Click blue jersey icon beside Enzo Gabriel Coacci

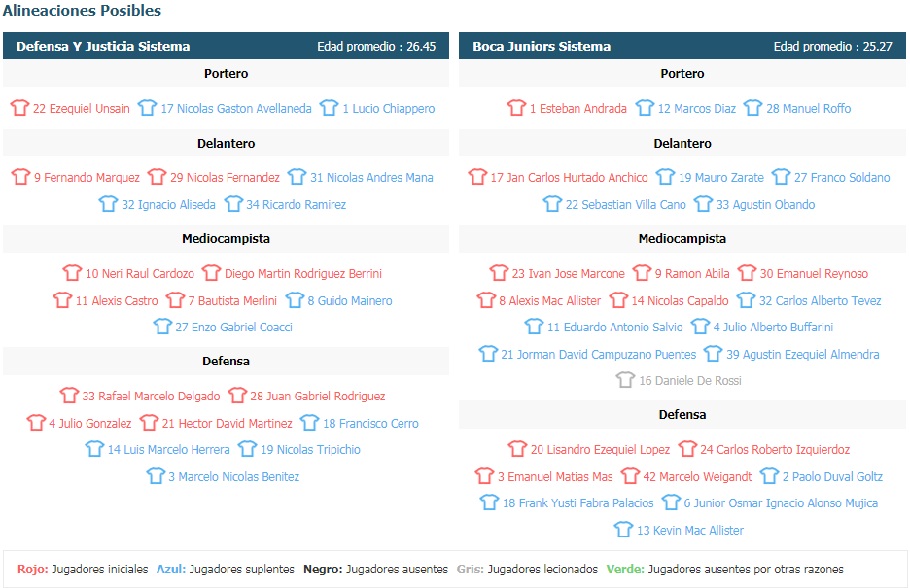[162, 327]
